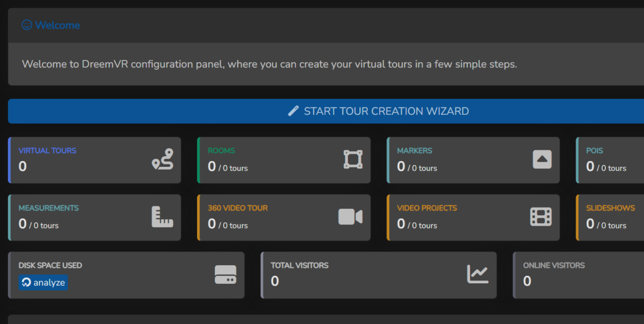Image resolution: width=644 pixels, height=324 pixels.
Task: Open the Slideshows stat card
Action: tap(610, 218)
